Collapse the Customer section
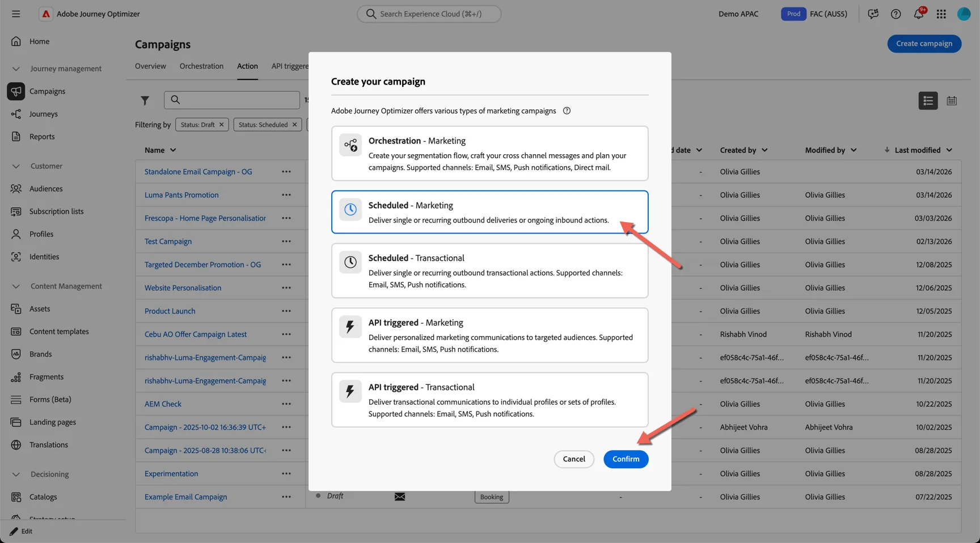Viewport: 980px width, 543px height. click(x=16, y=166)
